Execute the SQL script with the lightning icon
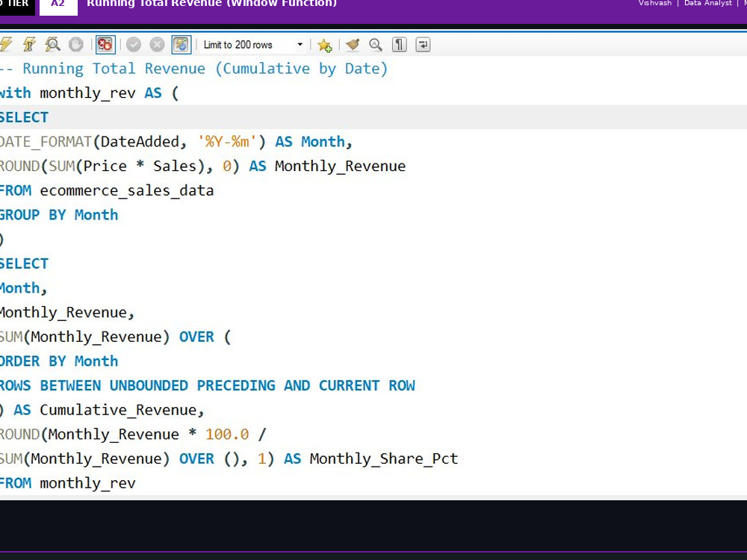This screenshot has width=747, height=560. [6, 45]
